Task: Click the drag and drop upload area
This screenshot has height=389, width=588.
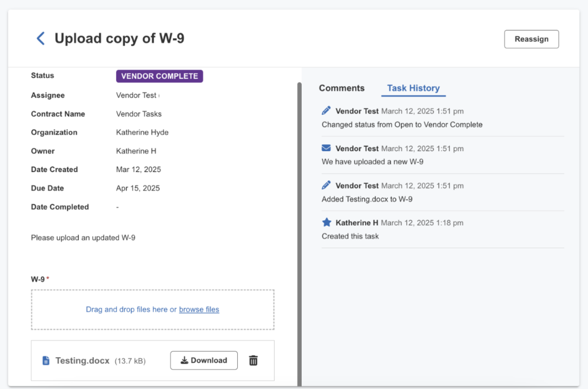Action: click(153, 310)
